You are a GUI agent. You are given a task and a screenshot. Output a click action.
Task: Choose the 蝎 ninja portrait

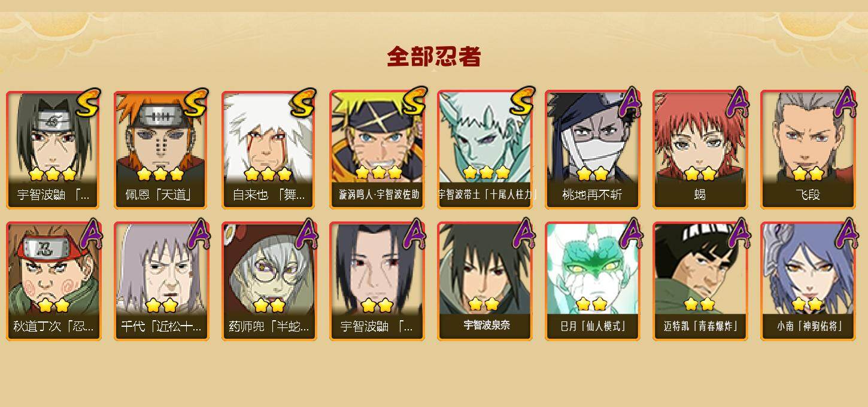pyautogui.click(x=700, y=150)
